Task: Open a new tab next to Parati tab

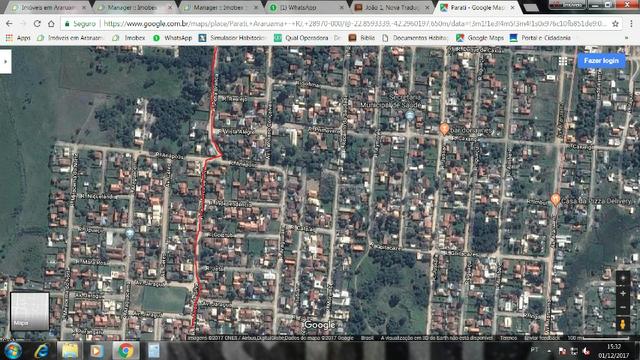Action: [531, 7]
